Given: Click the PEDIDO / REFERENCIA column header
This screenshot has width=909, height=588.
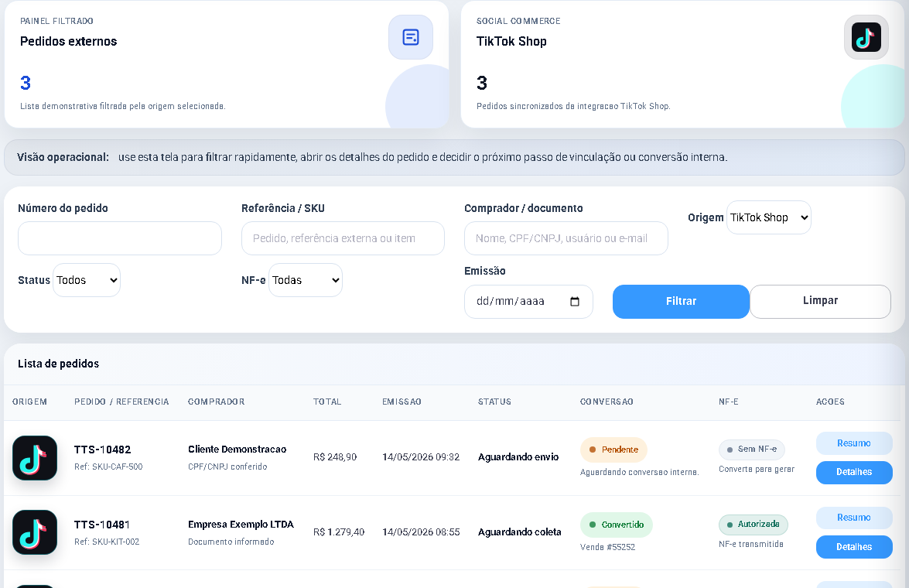Looking at the screenshot, I should coord(121,402).
